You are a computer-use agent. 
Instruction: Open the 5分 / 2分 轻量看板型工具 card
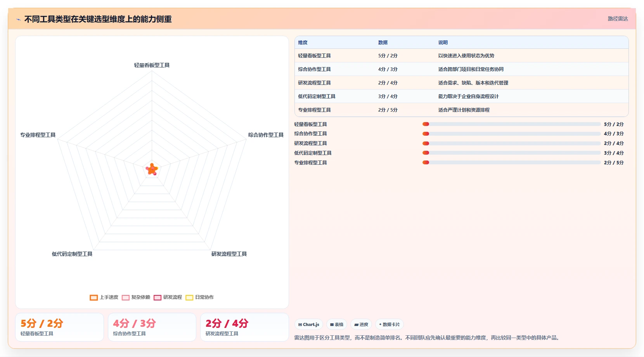59,327
